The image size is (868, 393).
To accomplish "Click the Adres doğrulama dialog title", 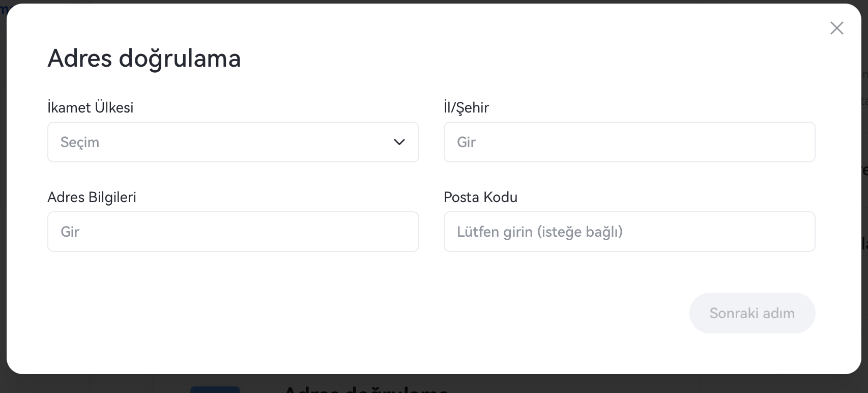I will (144, 58).
